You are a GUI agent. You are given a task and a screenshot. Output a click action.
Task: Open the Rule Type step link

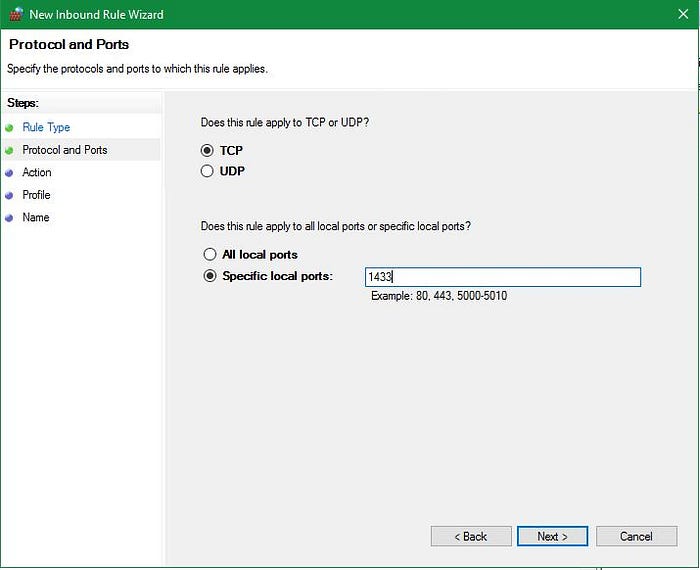46,127
